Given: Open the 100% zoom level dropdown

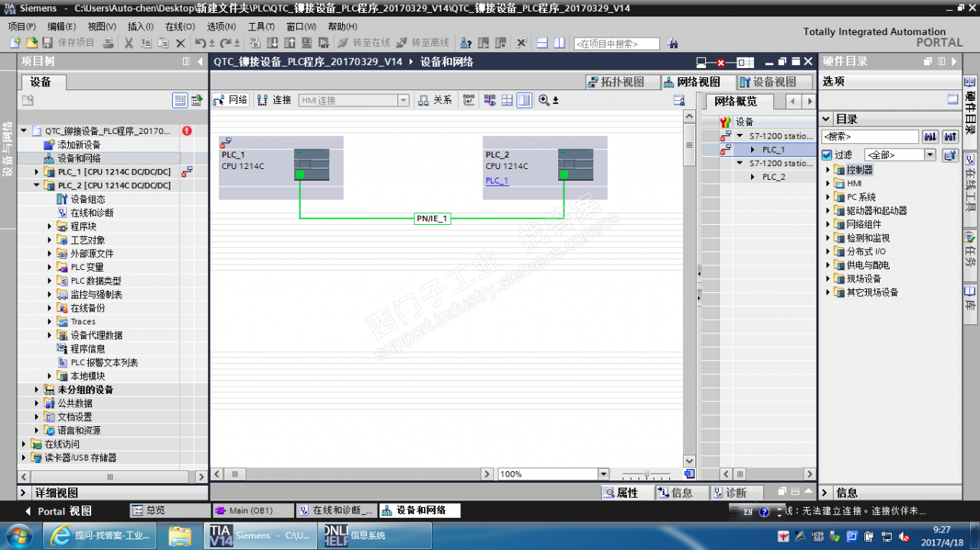Looking at the screenshot, I should (603, 474).
